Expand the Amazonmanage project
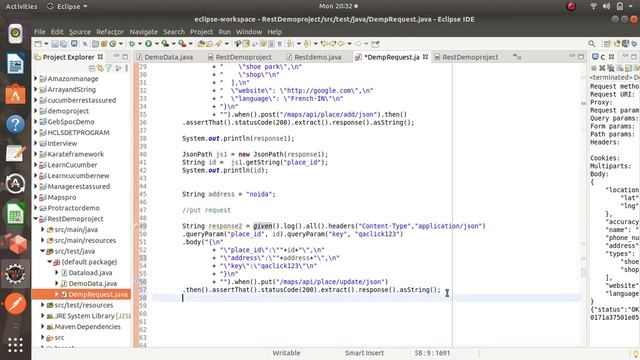The image size is (640, 360). click(x=36, y=78)
